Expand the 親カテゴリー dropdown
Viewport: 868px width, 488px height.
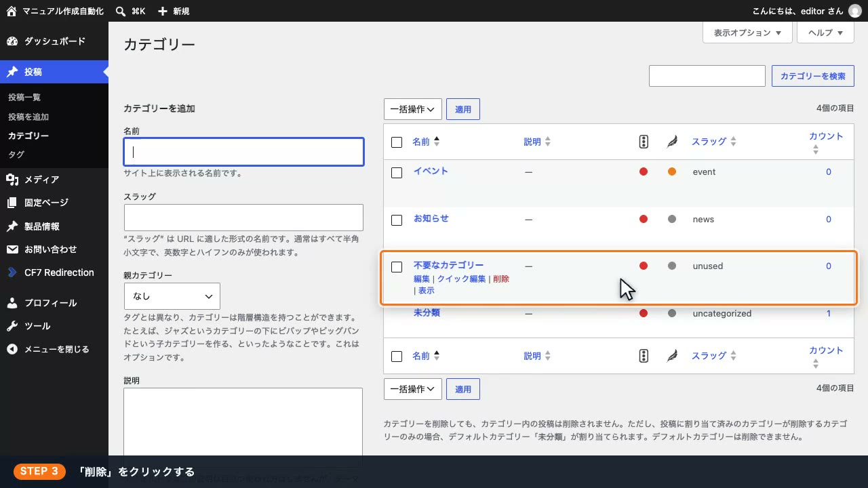pyautogui.click(x=172, y=296)
